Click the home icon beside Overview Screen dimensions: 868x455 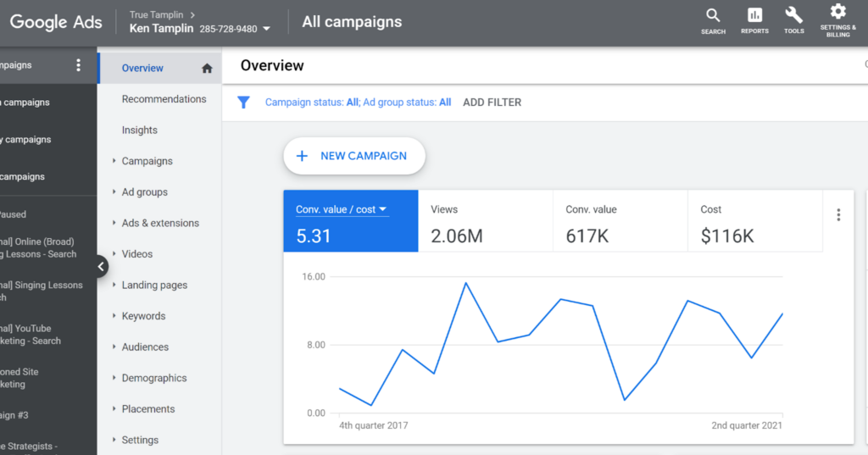(207, 68)
